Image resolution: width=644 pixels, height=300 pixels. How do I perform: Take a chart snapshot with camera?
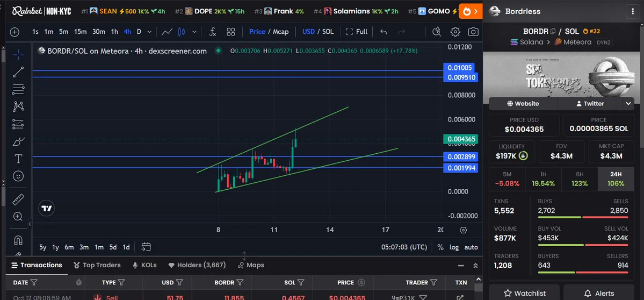click(x=473, y=32)
